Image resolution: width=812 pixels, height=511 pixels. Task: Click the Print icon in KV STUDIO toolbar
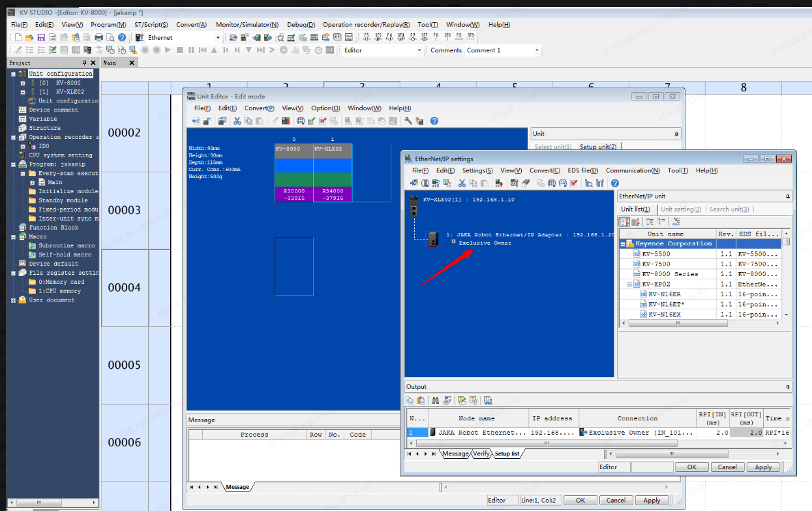click(x=98, y=37)
